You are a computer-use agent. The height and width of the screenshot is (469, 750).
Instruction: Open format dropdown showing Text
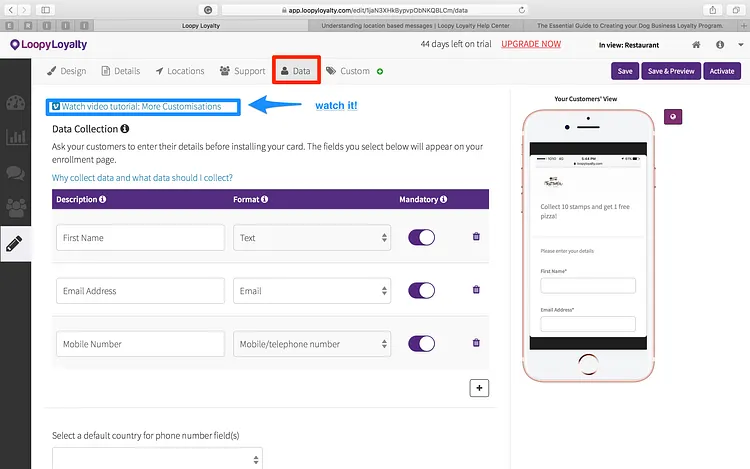click(x=312, y=238)
